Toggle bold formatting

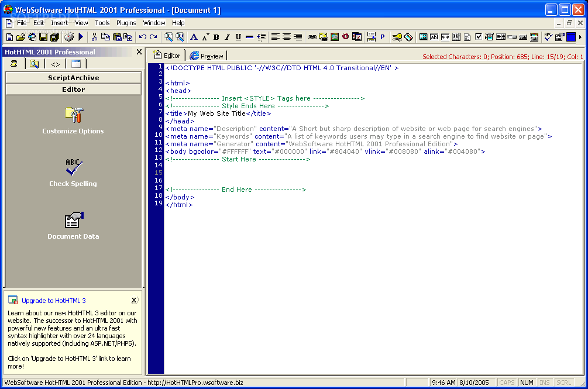click(x=216, y=37)
